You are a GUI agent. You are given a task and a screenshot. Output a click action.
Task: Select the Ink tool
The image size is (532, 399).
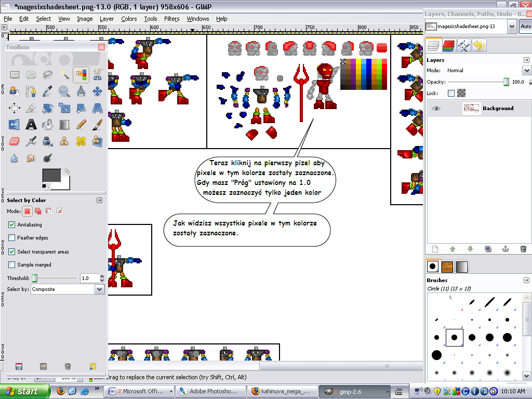47,141
